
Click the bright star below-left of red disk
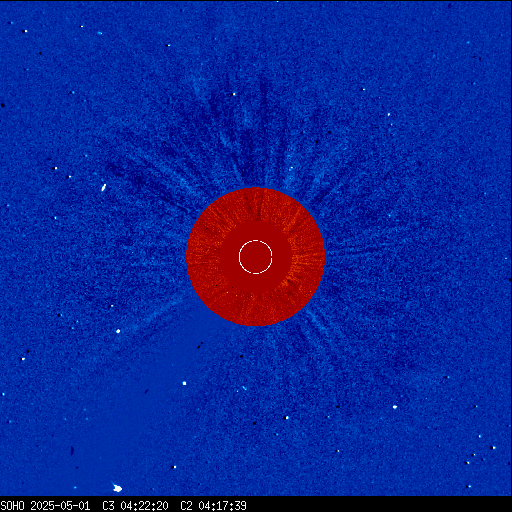118,331
